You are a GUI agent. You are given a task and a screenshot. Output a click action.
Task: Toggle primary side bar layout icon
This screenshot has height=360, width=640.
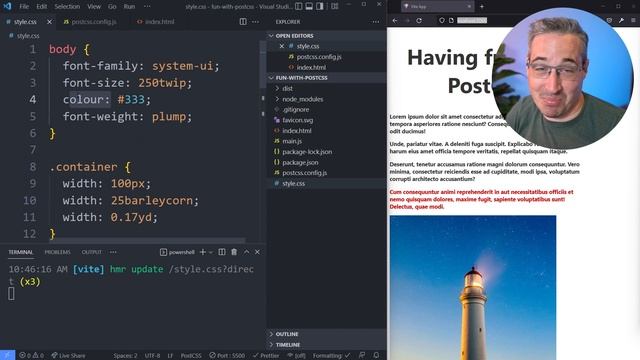coord(299,6)
